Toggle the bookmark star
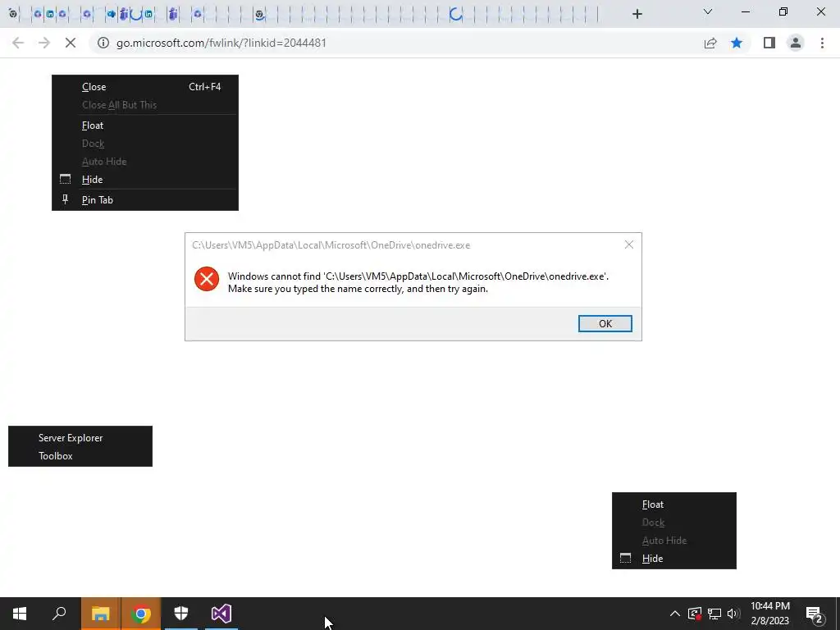Screen dimensions: 840x630 737,43
